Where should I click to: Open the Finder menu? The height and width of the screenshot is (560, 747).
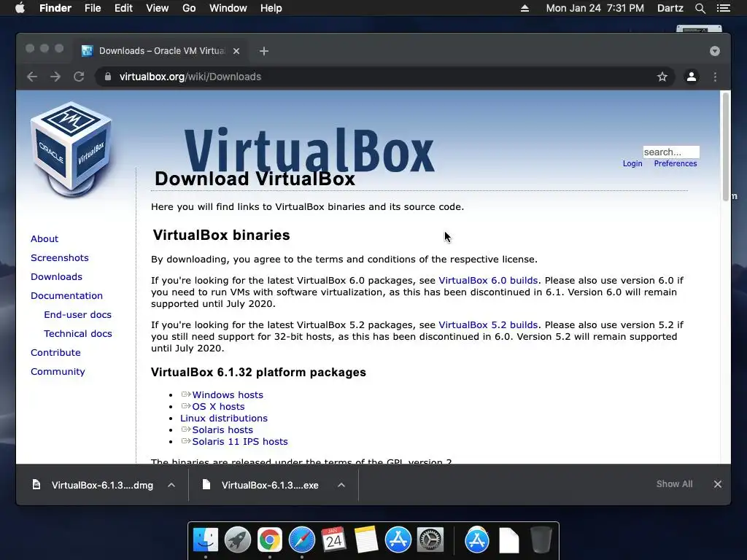pyautogui.click(x=55, y=8)
